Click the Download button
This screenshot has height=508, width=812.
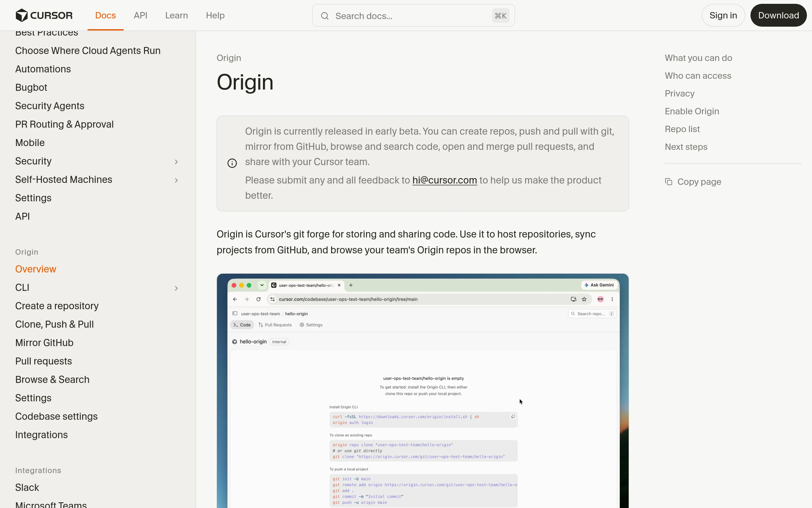(x=778, y=16)
